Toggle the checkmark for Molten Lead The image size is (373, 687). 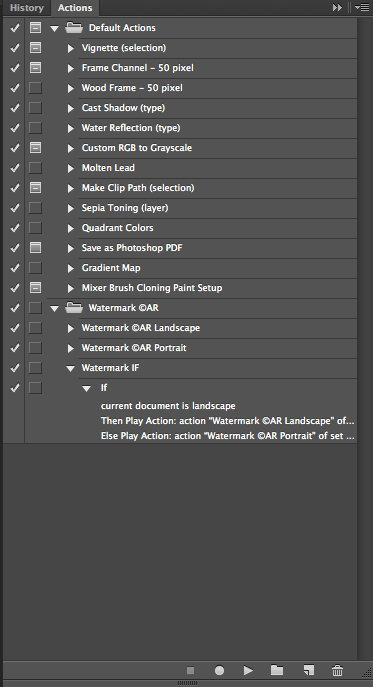(x=15, y=168)
